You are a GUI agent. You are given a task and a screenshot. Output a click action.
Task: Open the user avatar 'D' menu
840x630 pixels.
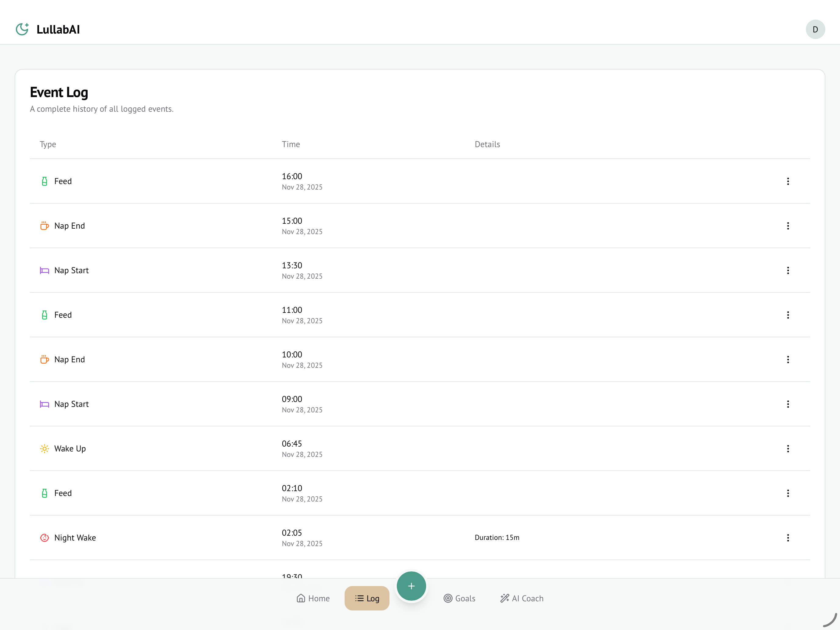815,29
